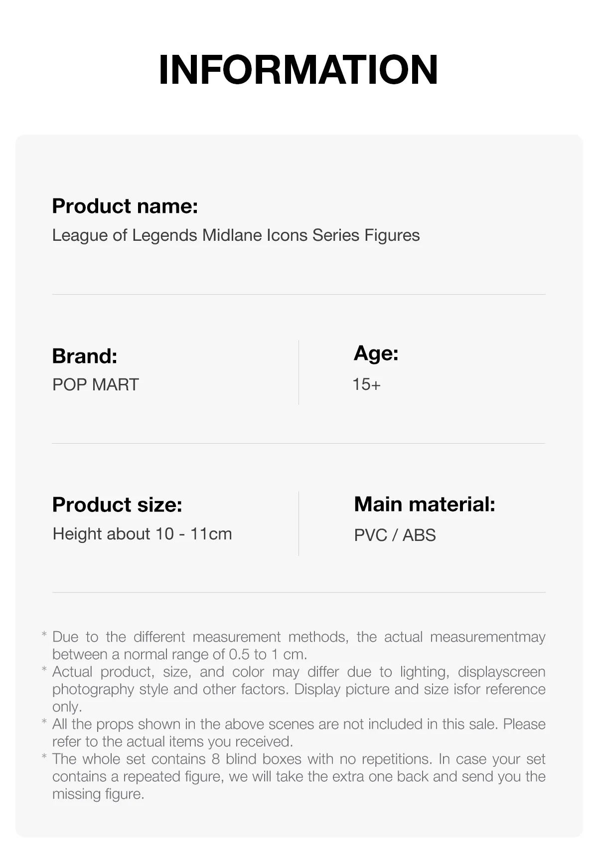
Task: Click the note about lighting and color differences
Action: (x=299, y=689)
